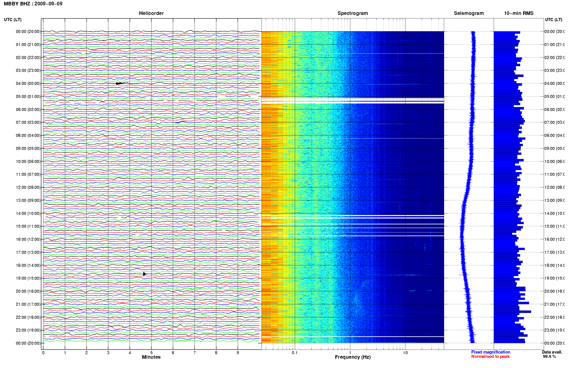The width and height of the screenshot is (588, 368).
Task: Click the left 23:00 (19:00) time label
Action: point(28,330)
